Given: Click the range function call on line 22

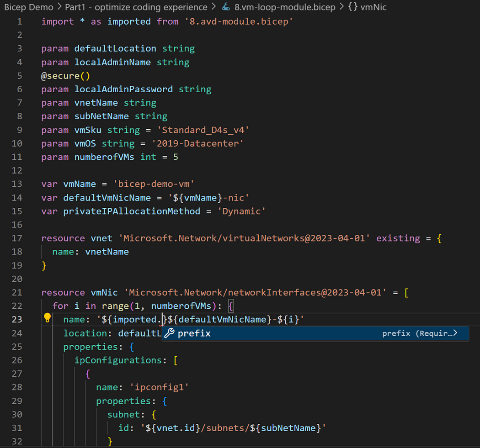Looking at the screenshot, I should tap(115, 306).
